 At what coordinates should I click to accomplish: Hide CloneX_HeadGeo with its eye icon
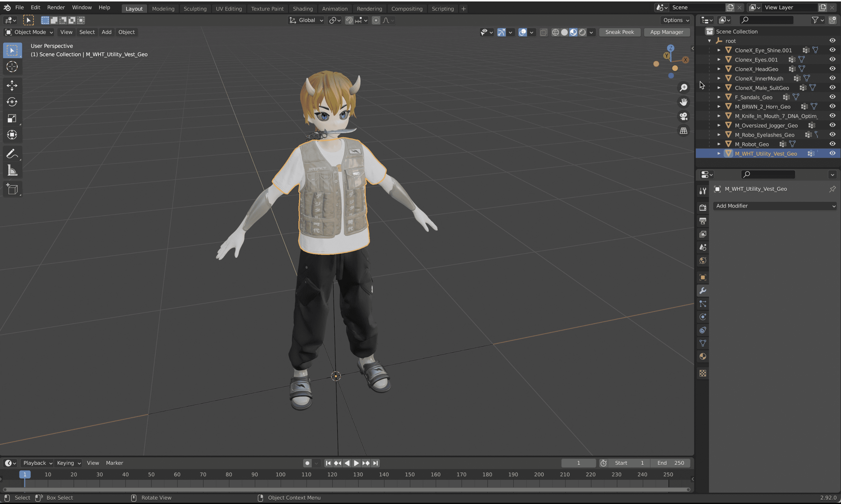[x=832, y=69]
